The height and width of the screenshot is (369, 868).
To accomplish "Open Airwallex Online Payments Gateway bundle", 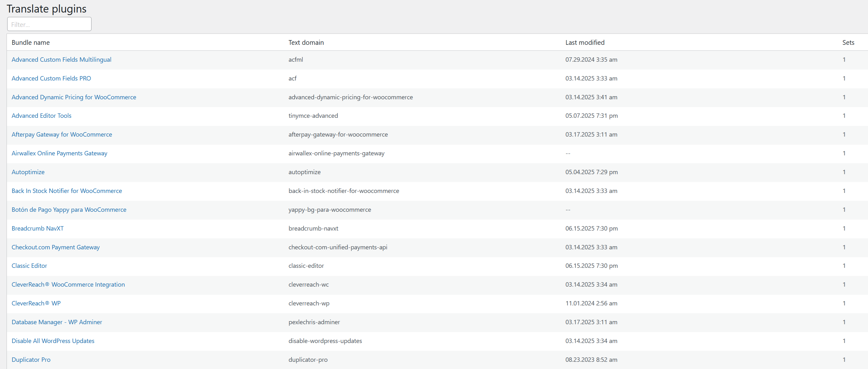I will coord(59,153).
